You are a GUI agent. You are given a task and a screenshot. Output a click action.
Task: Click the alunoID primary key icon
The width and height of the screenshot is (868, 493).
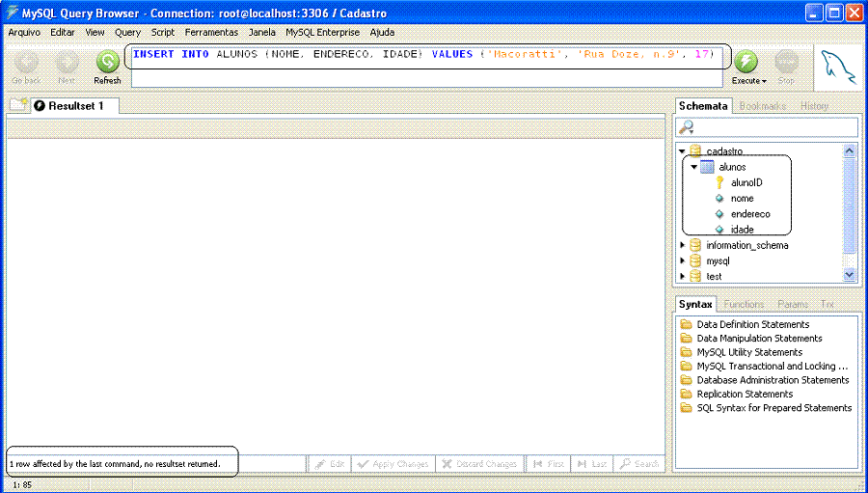(719, 182)
